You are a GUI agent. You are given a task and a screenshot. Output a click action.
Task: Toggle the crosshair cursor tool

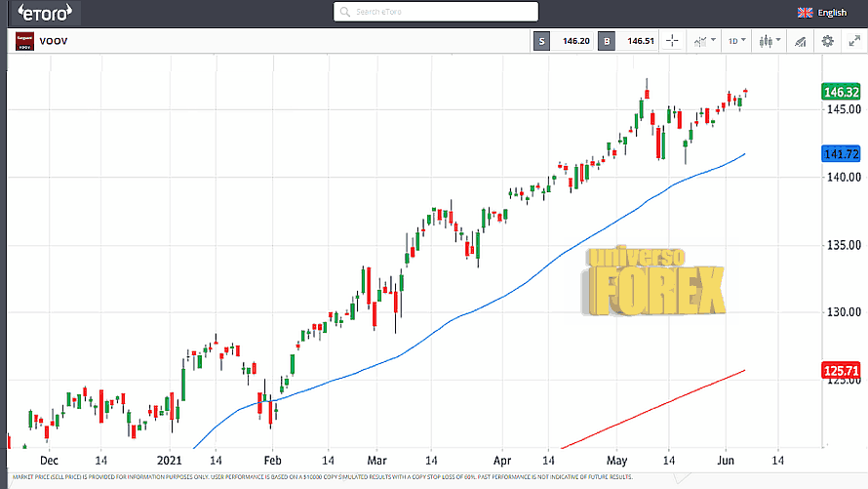coord(671,41)
